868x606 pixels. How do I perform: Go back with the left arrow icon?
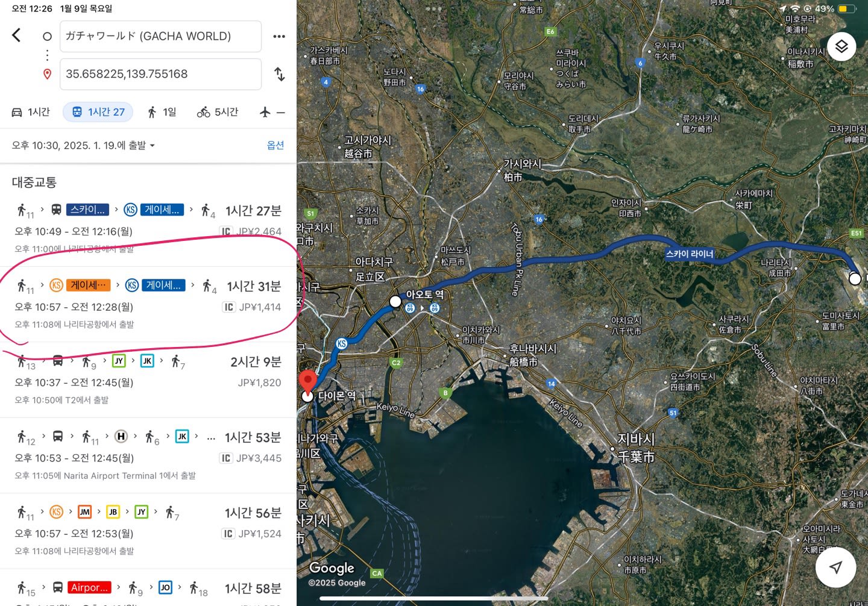tap(16, 36)
